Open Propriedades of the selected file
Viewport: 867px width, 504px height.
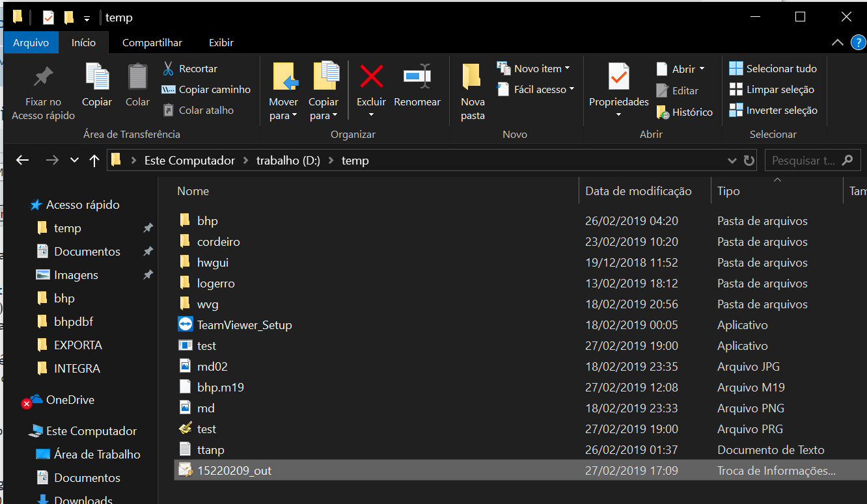pos(618,78)
